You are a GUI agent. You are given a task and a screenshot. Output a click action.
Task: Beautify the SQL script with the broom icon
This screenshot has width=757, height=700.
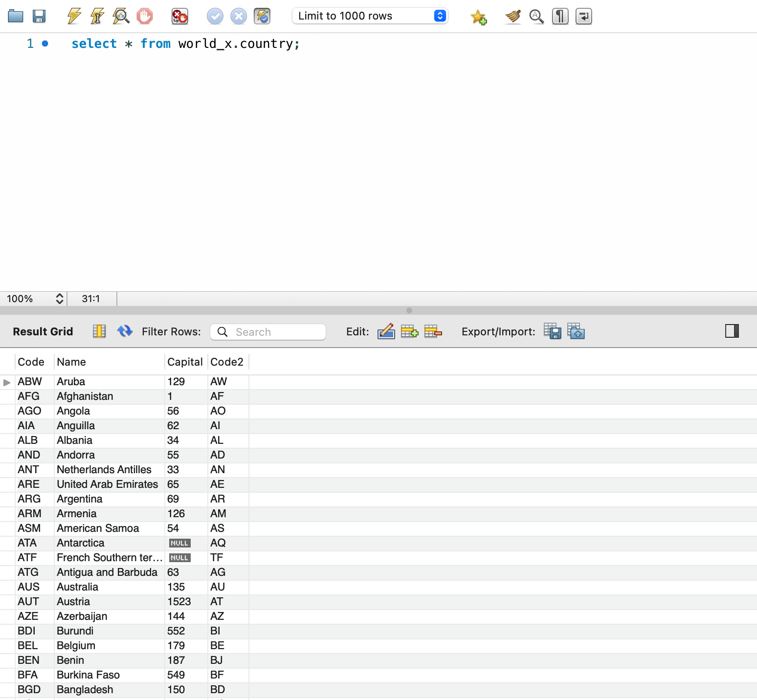tap(513, 16)
